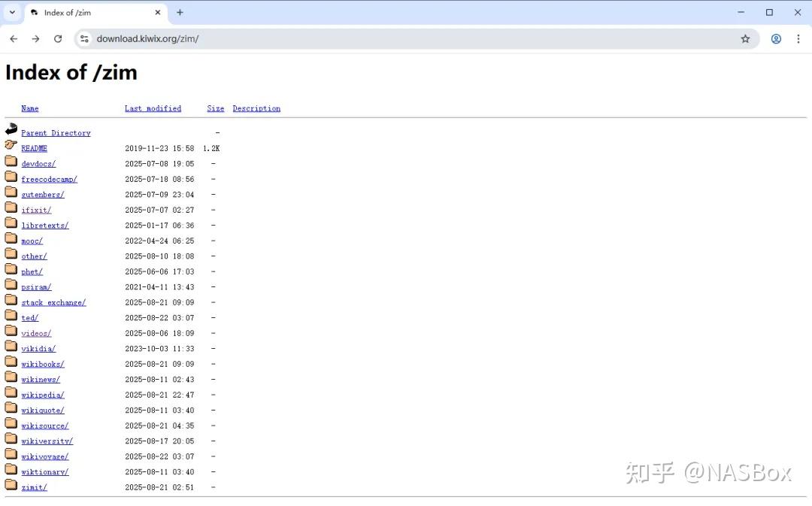The height and width of the screenshot is (506, 812).
Task: Click the hand icon next to README
Action: (11, 144)
